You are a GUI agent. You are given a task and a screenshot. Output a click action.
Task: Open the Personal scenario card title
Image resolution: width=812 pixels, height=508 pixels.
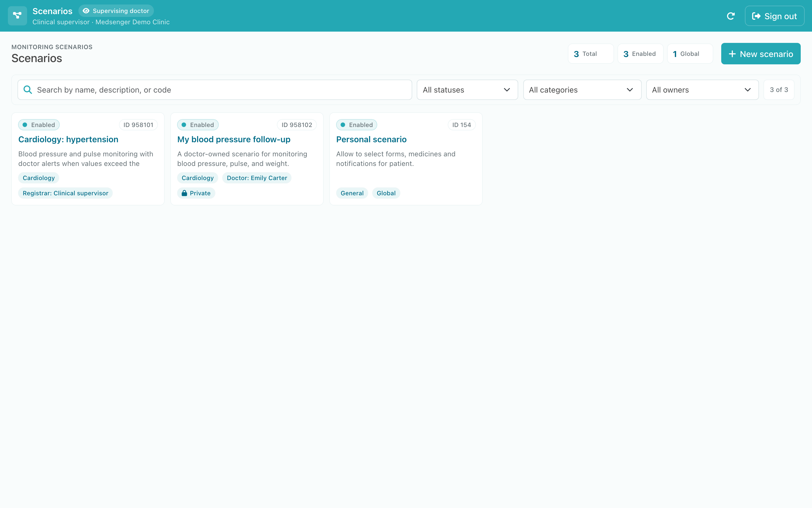(371, 139)
